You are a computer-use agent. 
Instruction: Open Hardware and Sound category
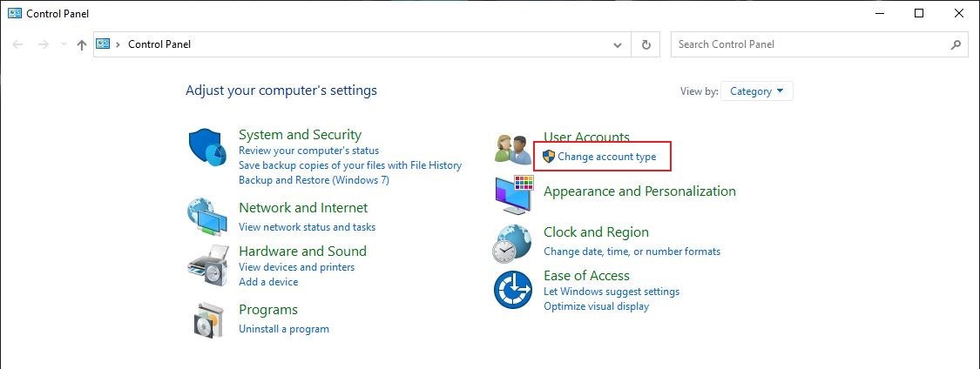pyautogui.click(x=302, y=251)
